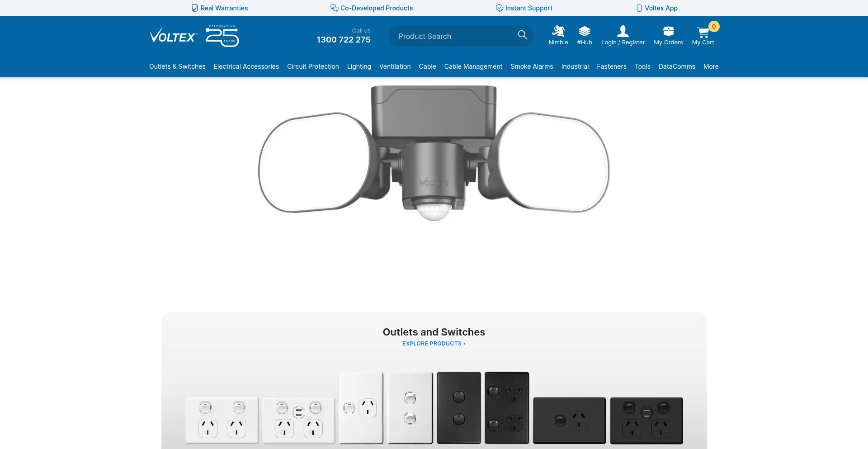This screenshot has height=449, width=868.
Task: Open Cable menu
Action: 427,66
